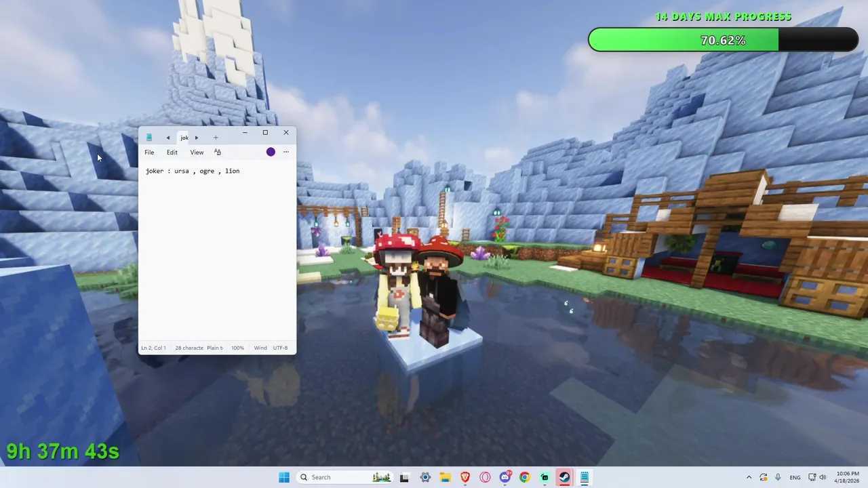868x488 pixels.
Task: Click the 'Ln 2, Col 1' status entry
Action: [x=153, y=348]
